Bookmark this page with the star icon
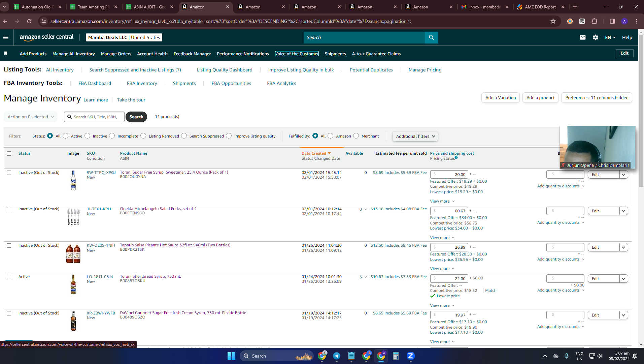 553,21
